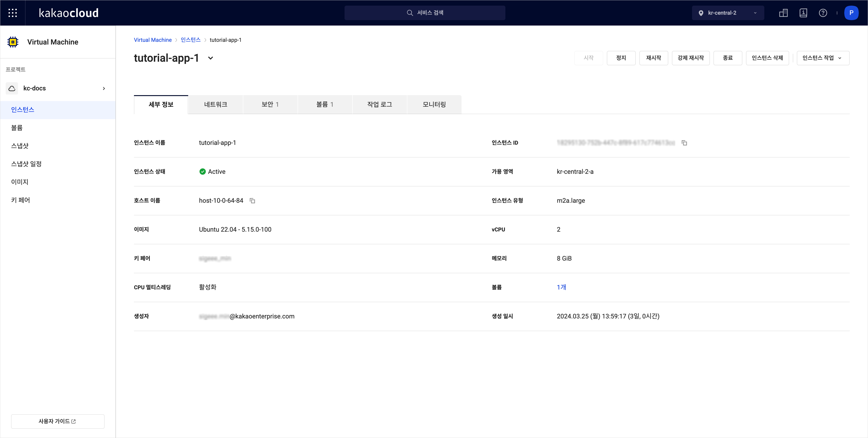Select 스냅샷 in the sidebar

[58, 146]
